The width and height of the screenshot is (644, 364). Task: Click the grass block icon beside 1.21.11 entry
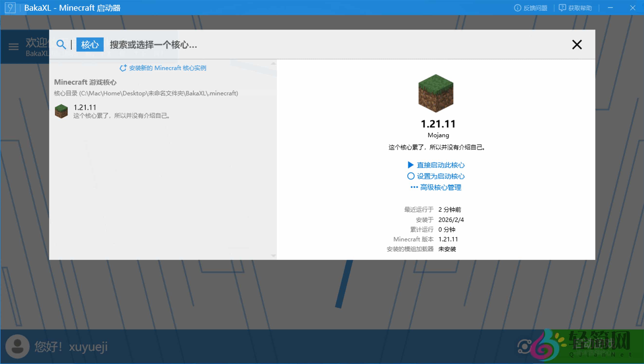click(61, 111)
